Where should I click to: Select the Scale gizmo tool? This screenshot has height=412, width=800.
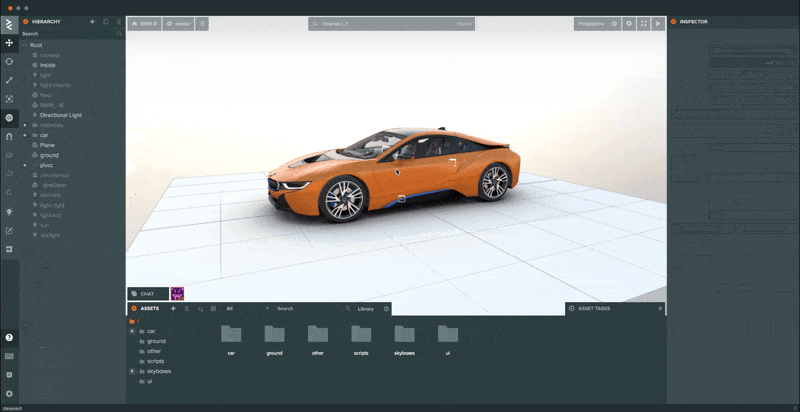(9, 80)
